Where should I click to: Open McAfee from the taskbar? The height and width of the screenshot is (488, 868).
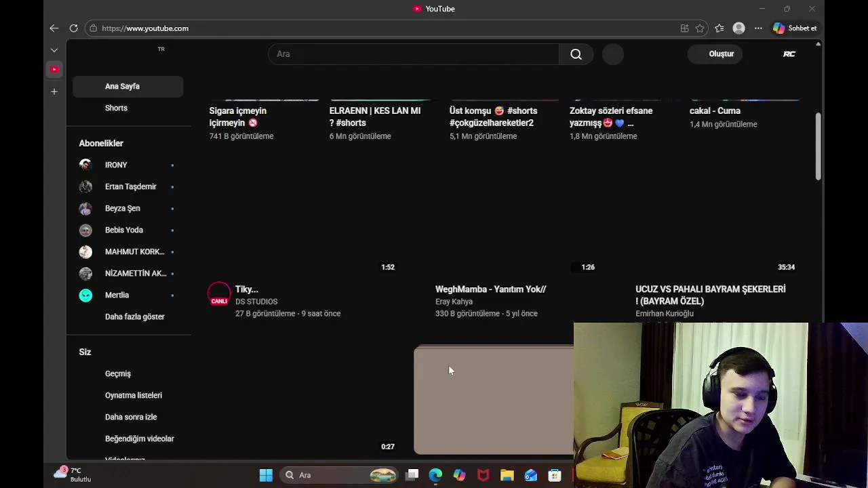tap(483, 475)
